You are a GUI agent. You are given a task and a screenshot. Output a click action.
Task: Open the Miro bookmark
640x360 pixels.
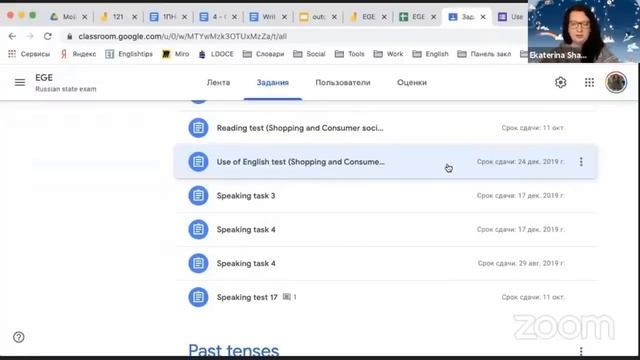[x=176, y=54]
